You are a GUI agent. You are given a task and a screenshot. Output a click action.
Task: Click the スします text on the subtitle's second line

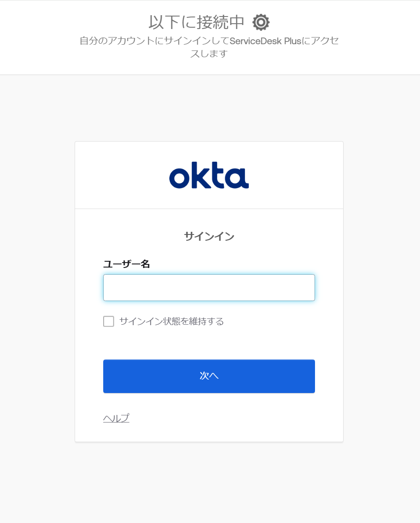pos(209,54)
